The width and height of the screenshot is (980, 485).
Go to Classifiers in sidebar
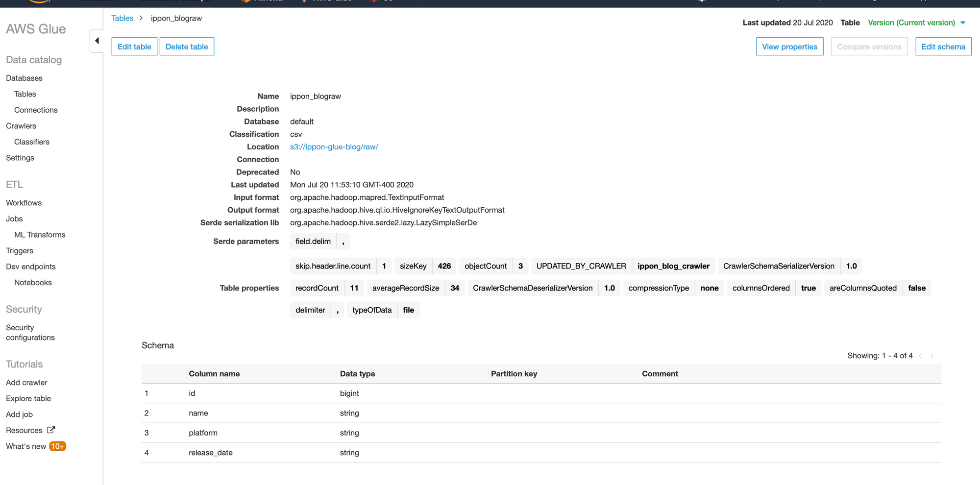[x=32, y=142]
